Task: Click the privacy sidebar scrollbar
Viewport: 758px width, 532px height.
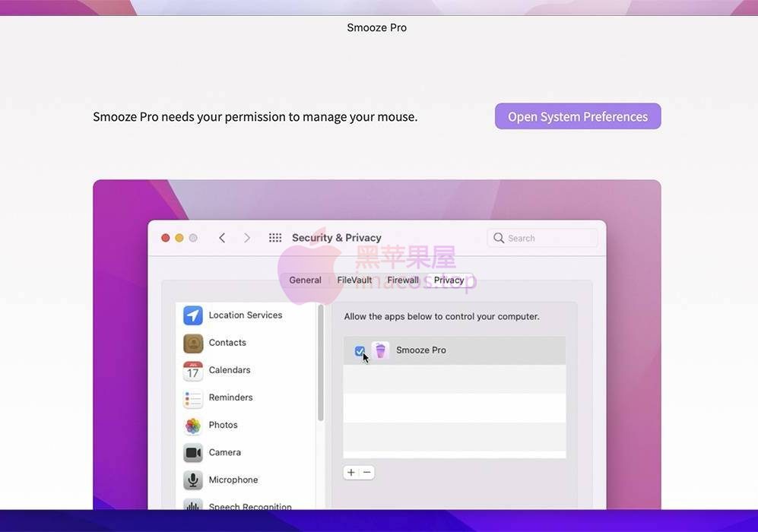Action: [320, 363]
